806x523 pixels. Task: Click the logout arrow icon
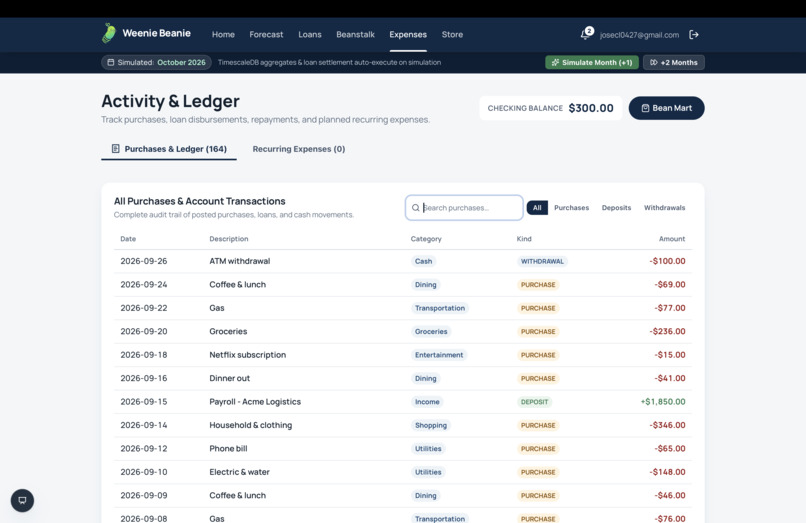pyautogui.click(x=694, y=34)
